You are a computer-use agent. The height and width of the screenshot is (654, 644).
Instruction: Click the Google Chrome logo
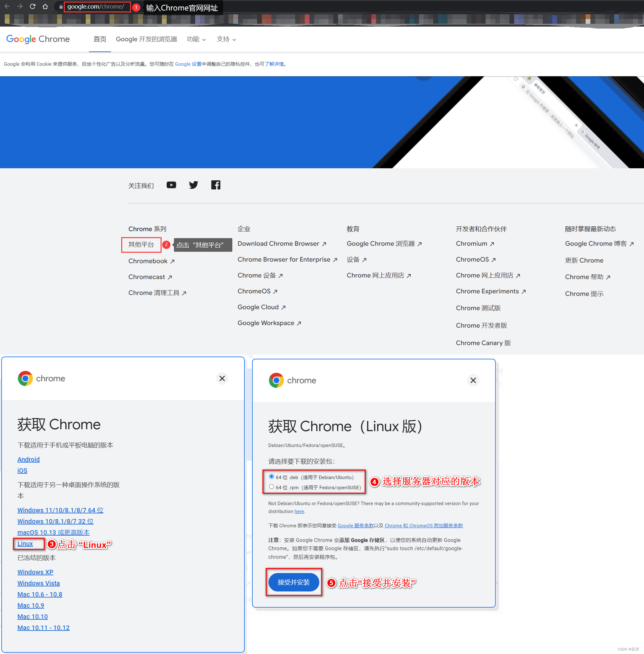38,39
